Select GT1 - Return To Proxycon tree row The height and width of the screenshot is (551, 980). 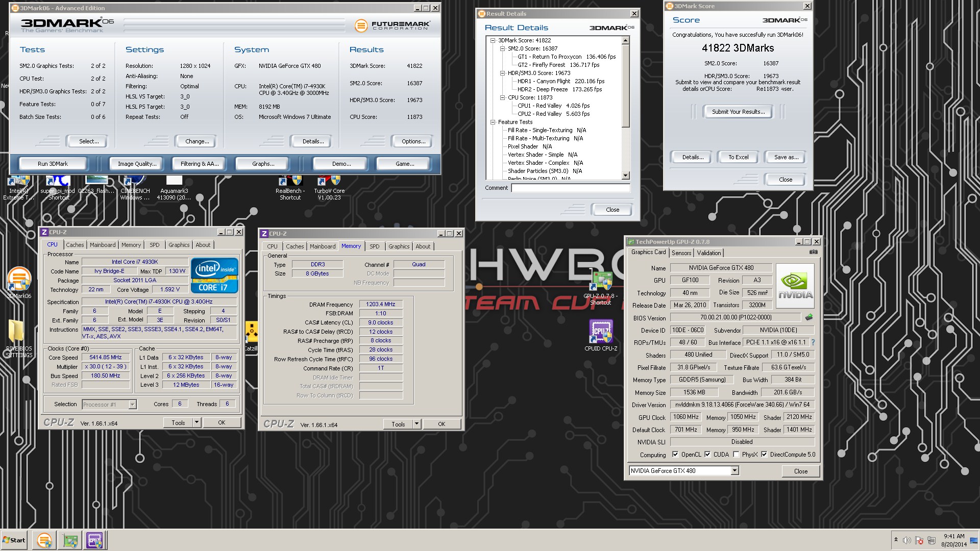[567, 57]
